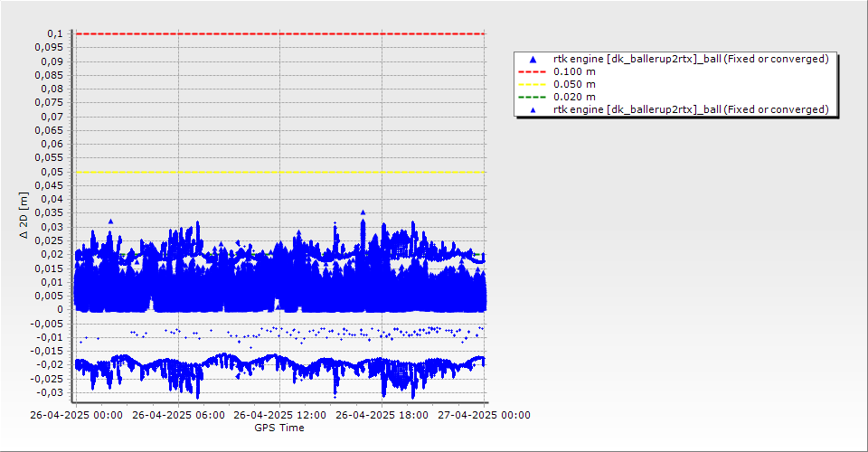This screenshot has height=452, width=868.
Task: Click the -0,005 y-axis label
Action: [46, 324]
